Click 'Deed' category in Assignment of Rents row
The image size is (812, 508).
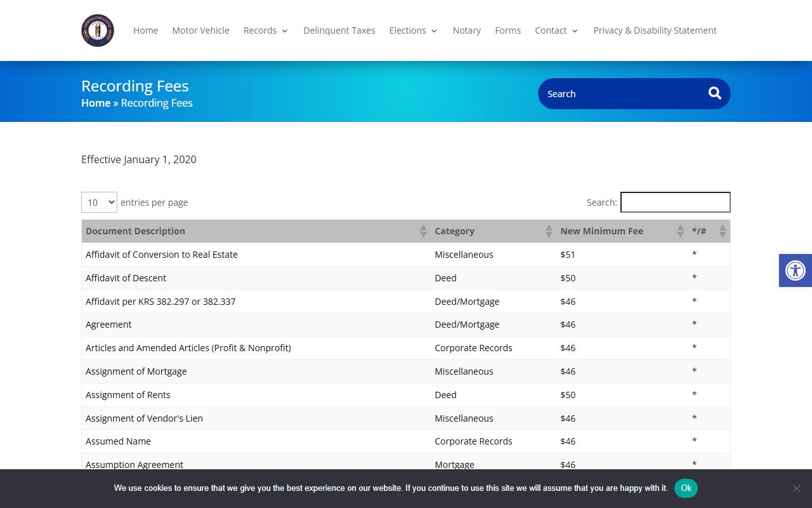445,395
